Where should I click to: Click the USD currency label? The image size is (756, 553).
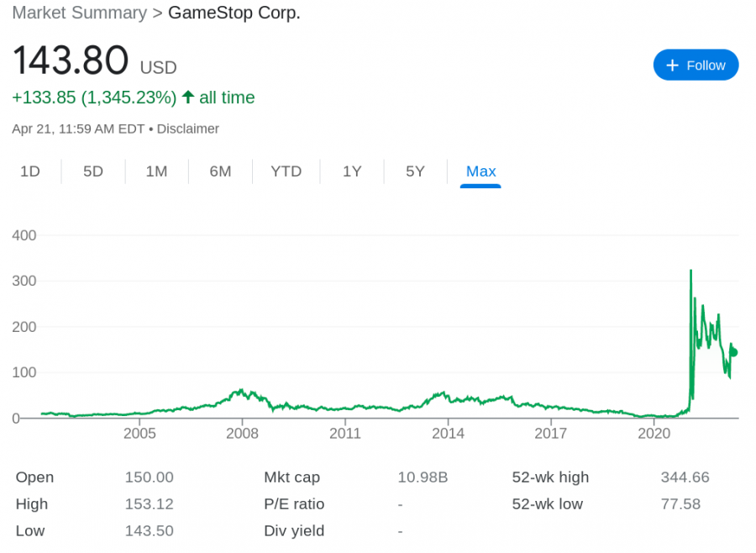[x=158, y=67]
